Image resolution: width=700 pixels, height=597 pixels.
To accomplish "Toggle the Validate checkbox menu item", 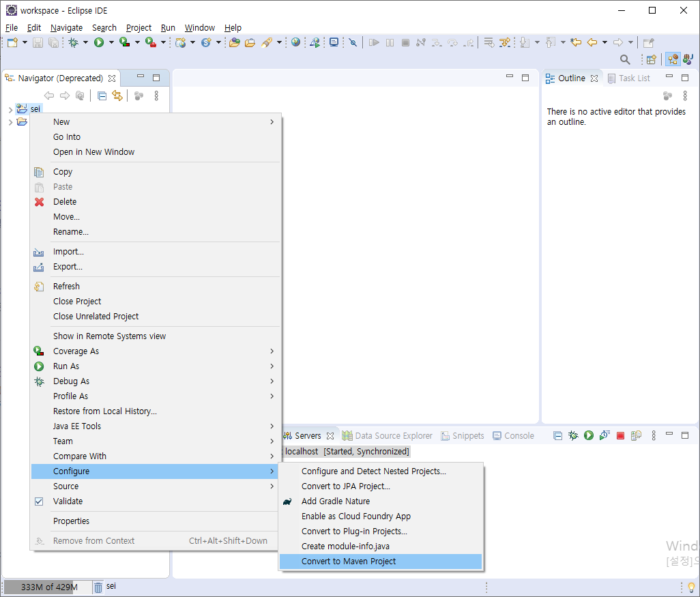I will coord(40,501).
